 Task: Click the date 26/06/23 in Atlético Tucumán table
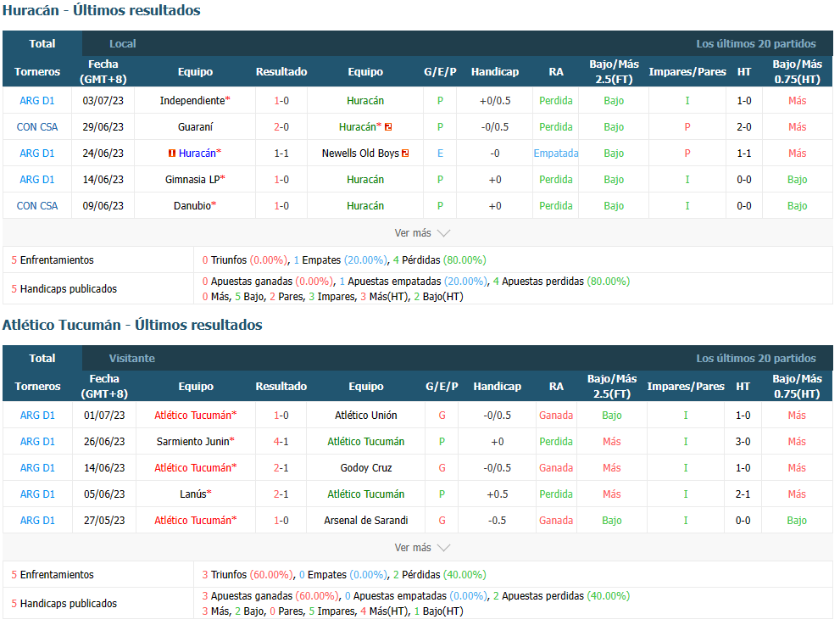pos(104,442)
